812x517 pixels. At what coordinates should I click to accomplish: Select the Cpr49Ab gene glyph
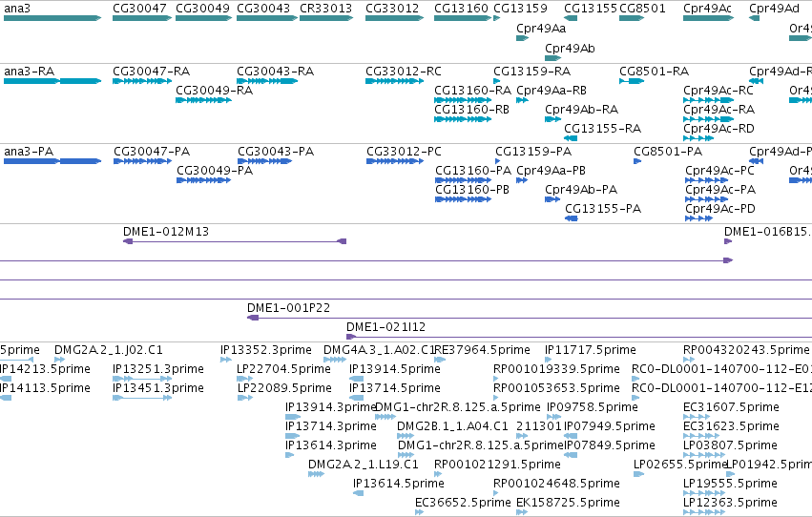click(x=553, y=58)
